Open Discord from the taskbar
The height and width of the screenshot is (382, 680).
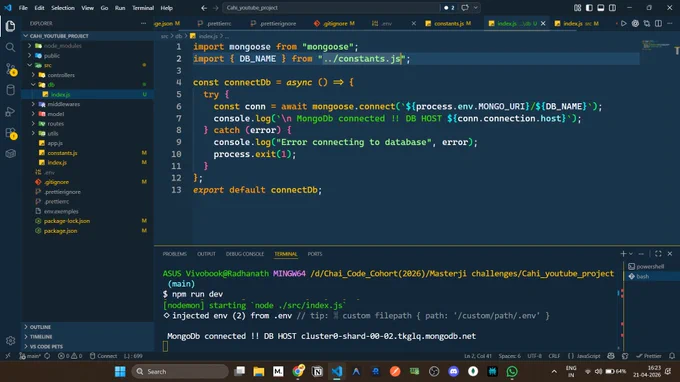pos(454,371)
